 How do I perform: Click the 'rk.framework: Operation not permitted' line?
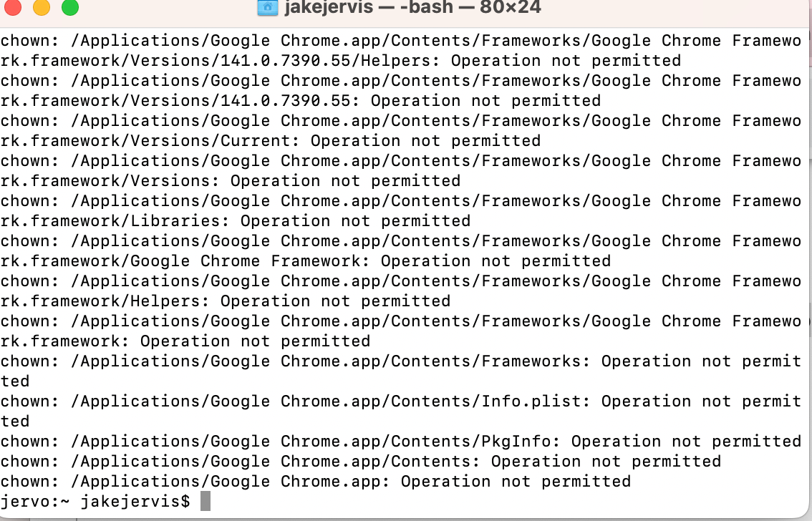point(185,341)
